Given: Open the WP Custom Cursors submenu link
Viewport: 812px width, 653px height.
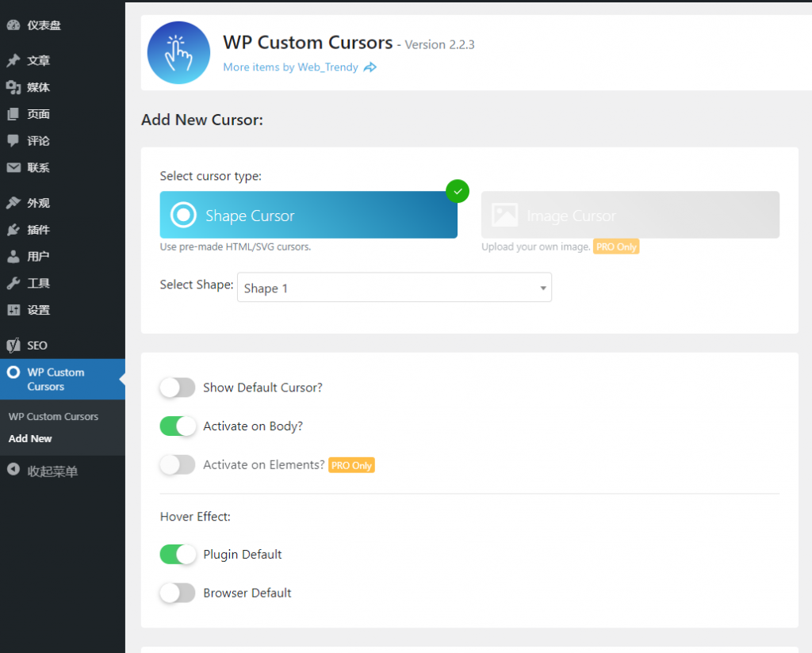Looking at the screenshot, I should coord(53,417).
